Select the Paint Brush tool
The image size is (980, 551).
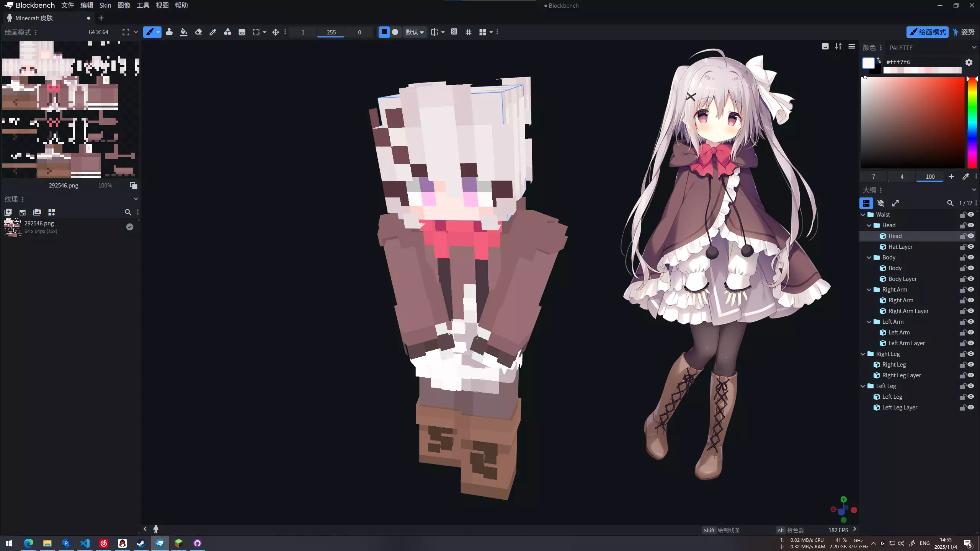click(x=150, y=32)
